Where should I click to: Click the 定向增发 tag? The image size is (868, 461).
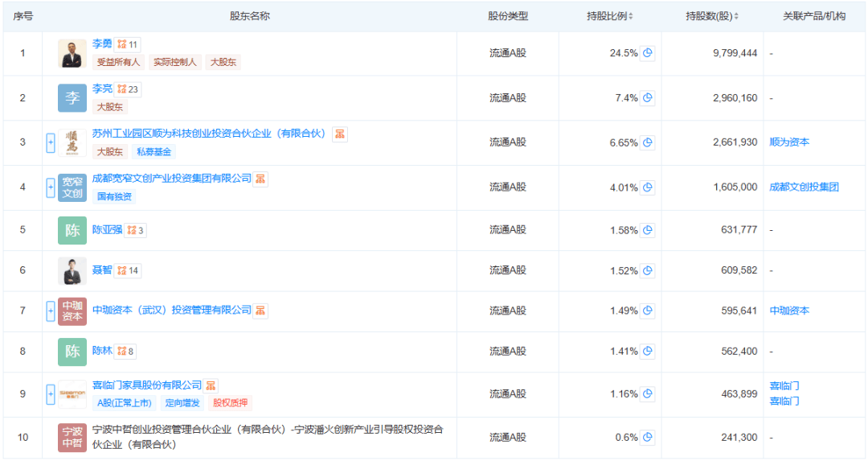pos(182,403)
